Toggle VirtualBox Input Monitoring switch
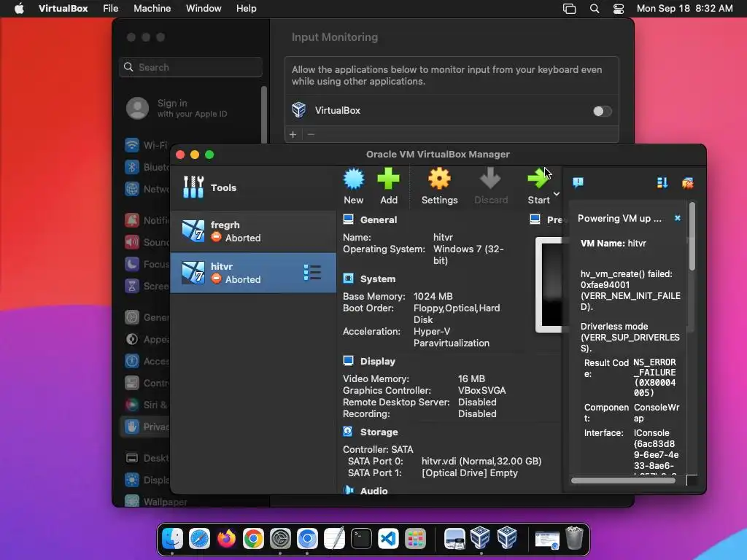 (602, 111)
